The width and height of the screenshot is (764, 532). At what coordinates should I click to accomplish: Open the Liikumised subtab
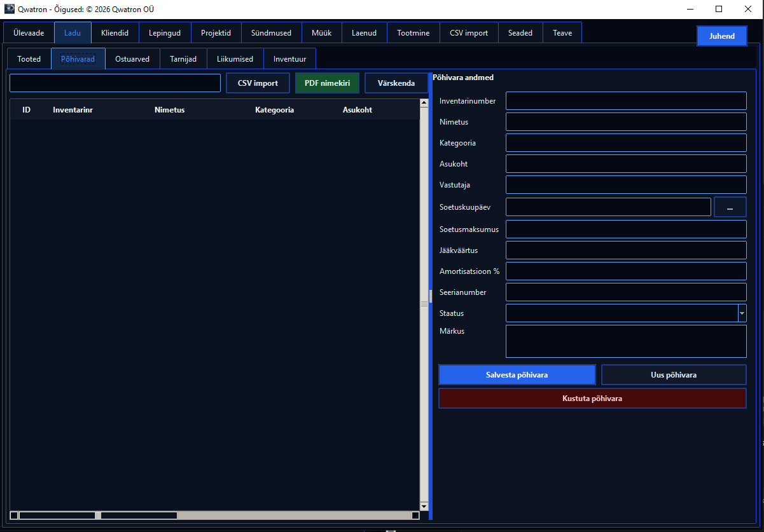coord(235,59)
